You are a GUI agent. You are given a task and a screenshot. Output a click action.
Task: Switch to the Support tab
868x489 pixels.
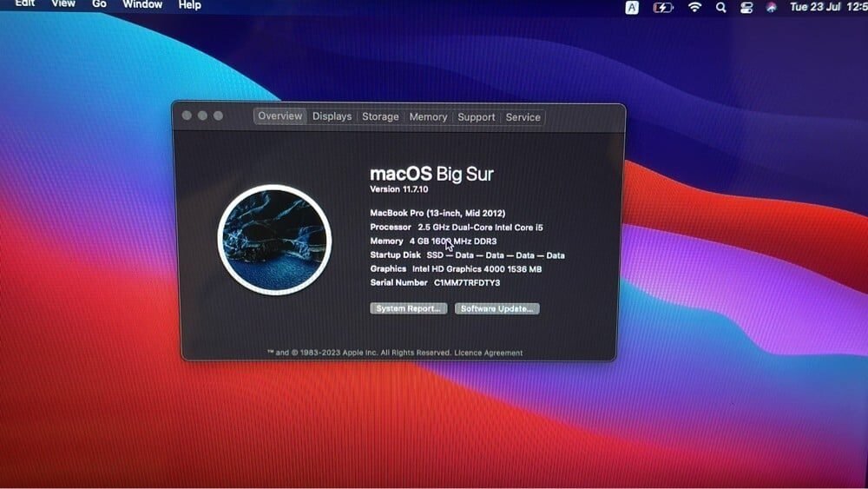tap(476, 117)
